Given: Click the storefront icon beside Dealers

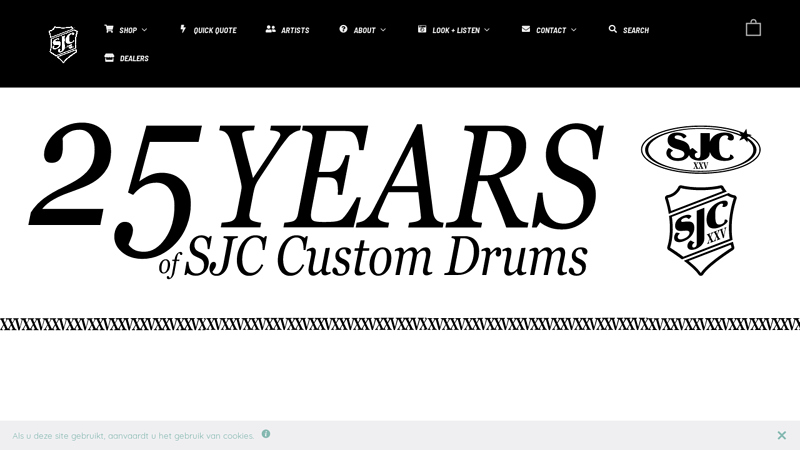Looking at the screenshot, I should [x=109, y=58].
